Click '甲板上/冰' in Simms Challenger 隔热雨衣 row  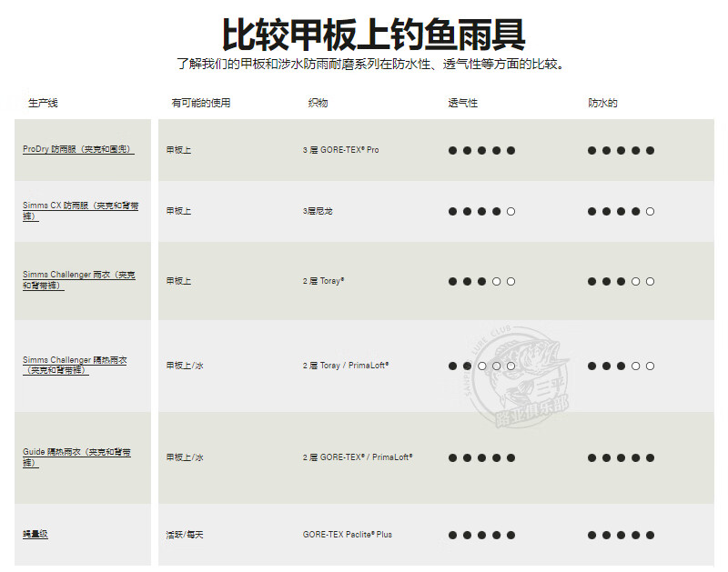[185, 366]
